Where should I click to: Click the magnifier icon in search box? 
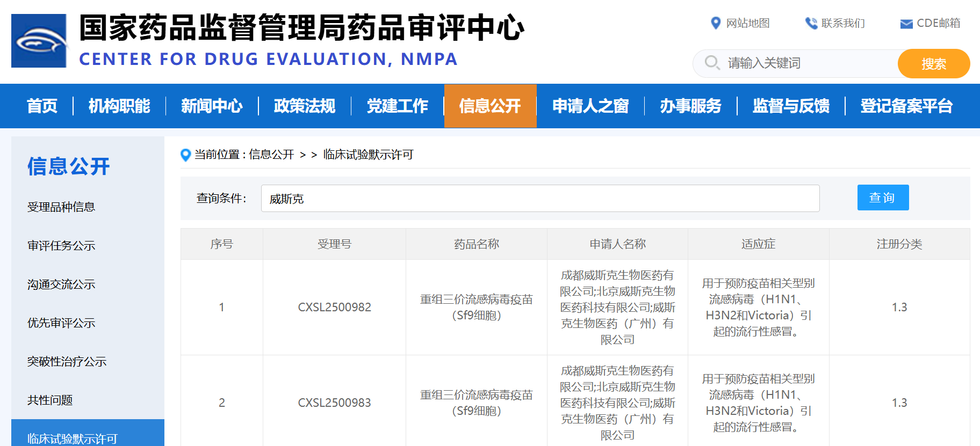[x=712, y=63]
